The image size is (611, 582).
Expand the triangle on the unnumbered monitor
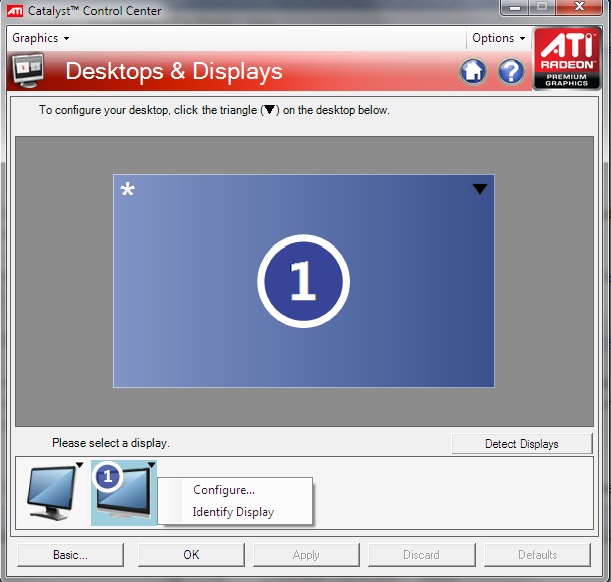79,465
